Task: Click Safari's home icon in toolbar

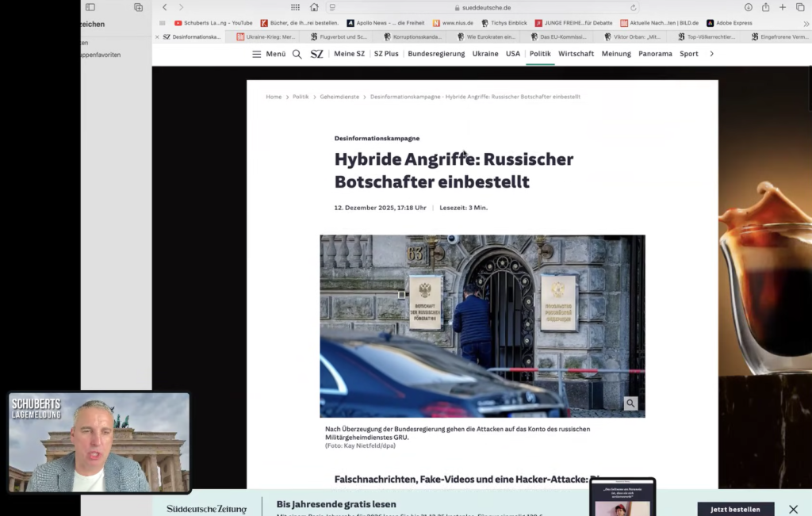Action: coord(314,7)
